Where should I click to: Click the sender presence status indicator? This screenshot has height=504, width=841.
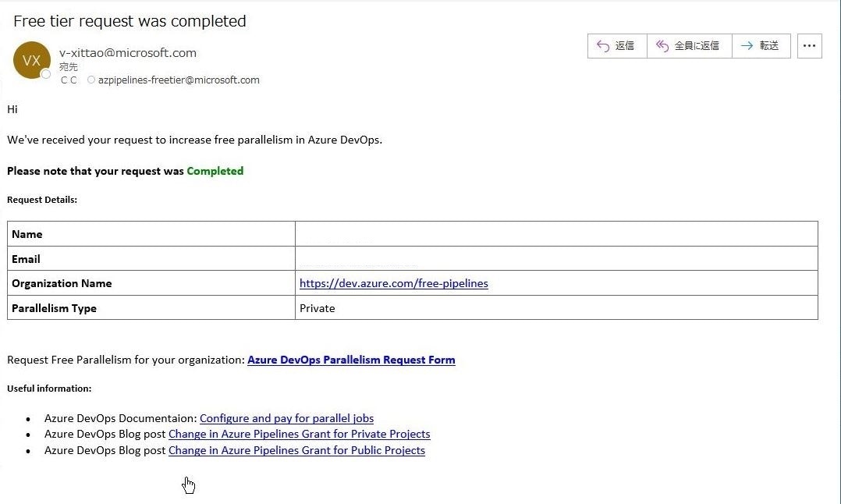pyautogui.click(x=46, y=75)
